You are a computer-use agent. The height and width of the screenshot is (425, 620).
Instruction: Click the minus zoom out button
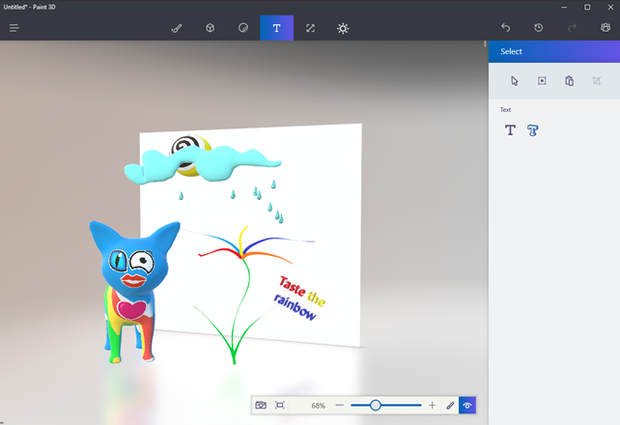pyautogui.click(x=339, y=405)
